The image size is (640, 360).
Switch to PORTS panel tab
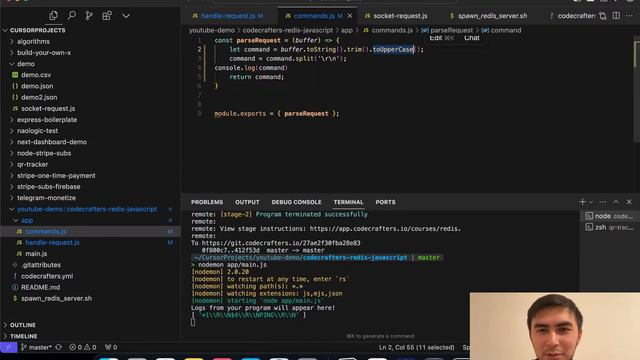point(385,202)
